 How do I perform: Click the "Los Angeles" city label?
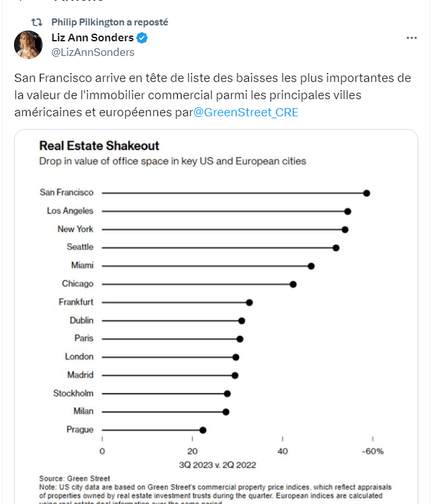(x=70, y=211)
